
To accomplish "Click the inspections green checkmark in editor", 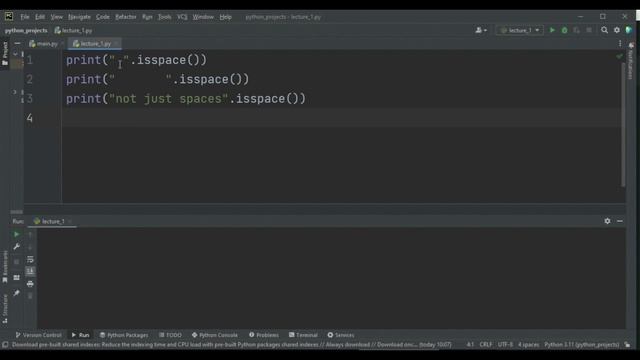I will coord(619,56).
